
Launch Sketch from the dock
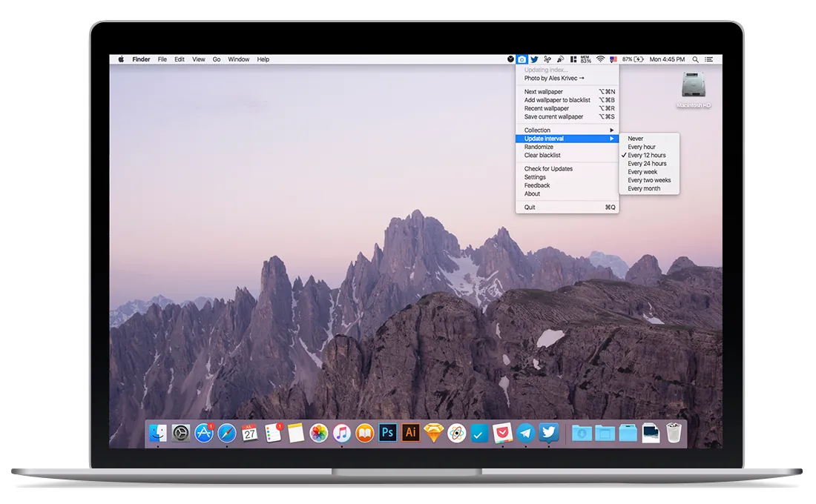pyautogui.click(x=433, y=433)
